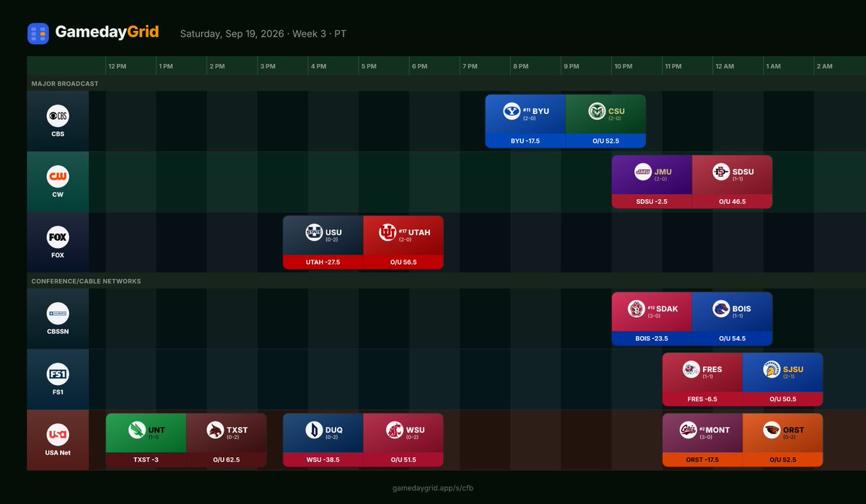Click the O/U 56.5 total
Screen dimensions: 866x504
[403, 262]
